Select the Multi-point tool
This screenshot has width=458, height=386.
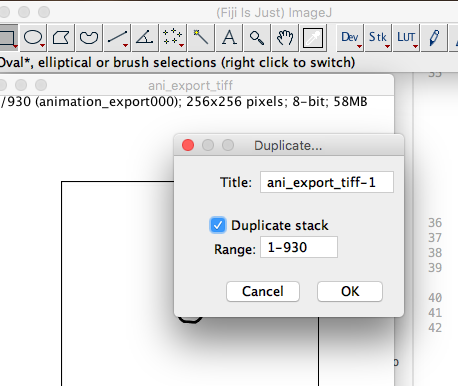click(x=173, y=37)
